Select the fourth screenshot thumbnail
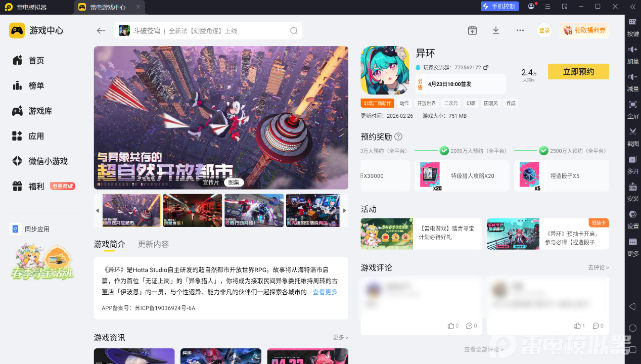This screenshot has height=364, width=641. (x=312, y=210)
